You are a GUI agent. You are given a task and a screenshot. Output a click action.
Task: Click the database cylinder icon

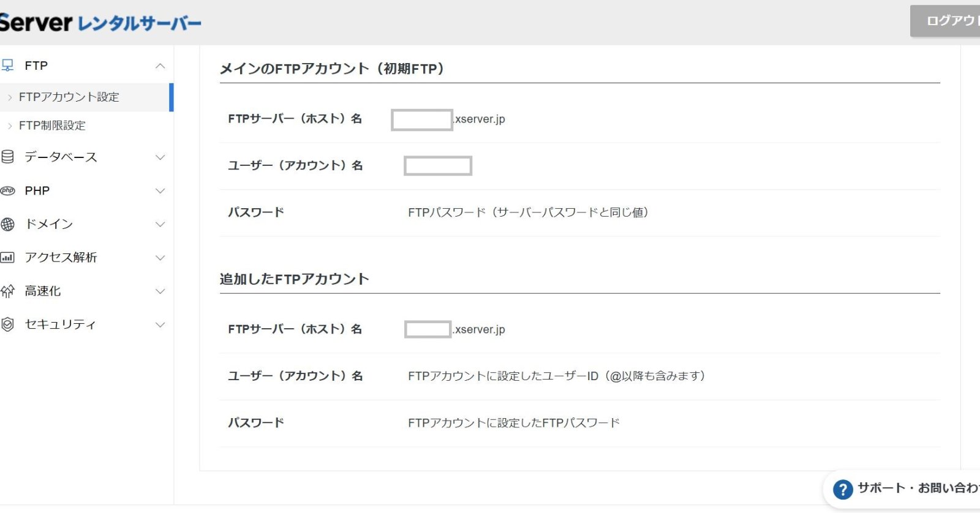[x=7, y=157]
